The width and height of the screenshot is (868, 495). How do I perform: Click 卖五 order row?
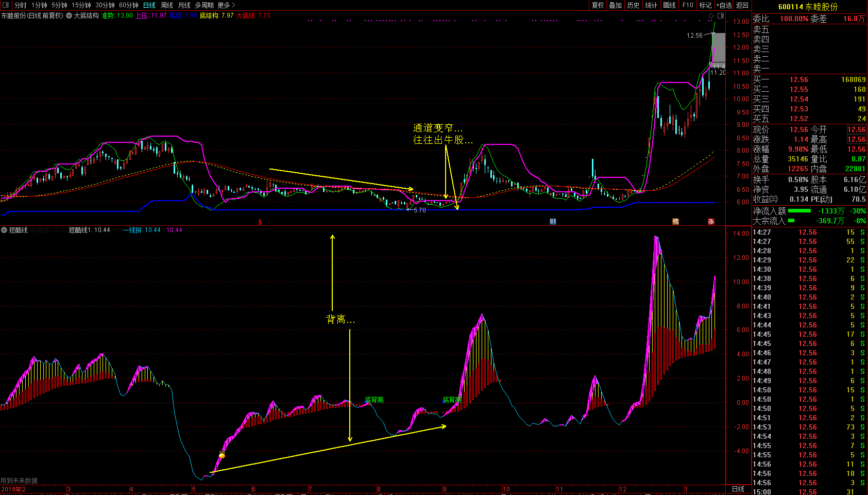tap(809, 29)
